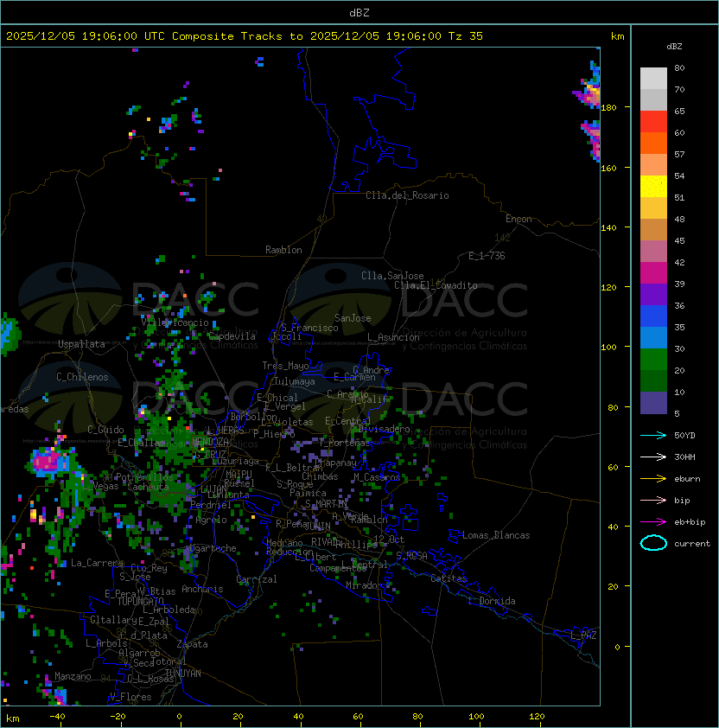Click the '160' km axis tick
719x728 pixels.
pyautogui.click(x=608, y=168)
